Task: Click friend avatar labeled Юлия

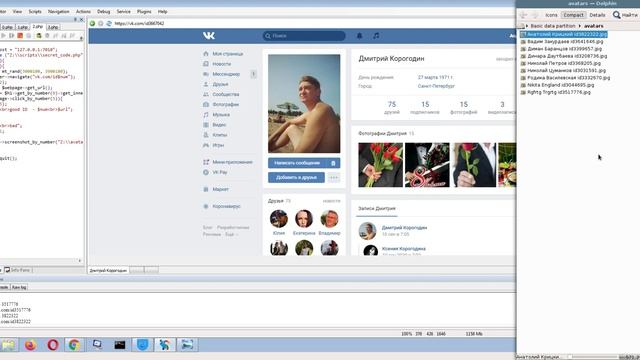Action: click(279, 219)
